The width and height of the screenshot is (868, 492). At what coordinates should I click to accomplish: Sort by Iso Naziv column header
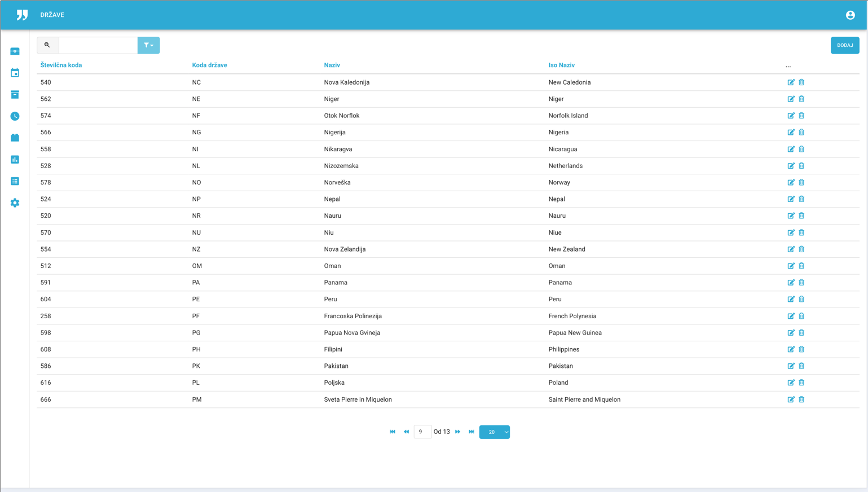561,65
